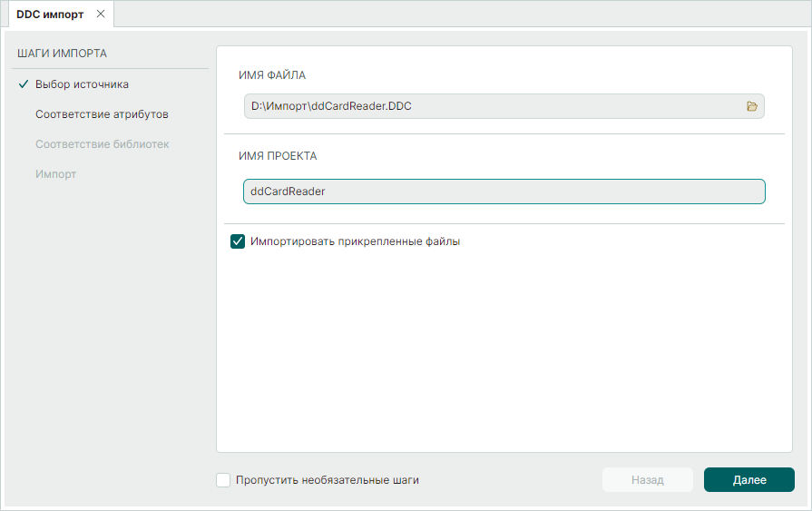Click the ШАГИ ИМПОРТА sidebar heading
This screenshot has height=511, width=812.
tap(62, 54)
